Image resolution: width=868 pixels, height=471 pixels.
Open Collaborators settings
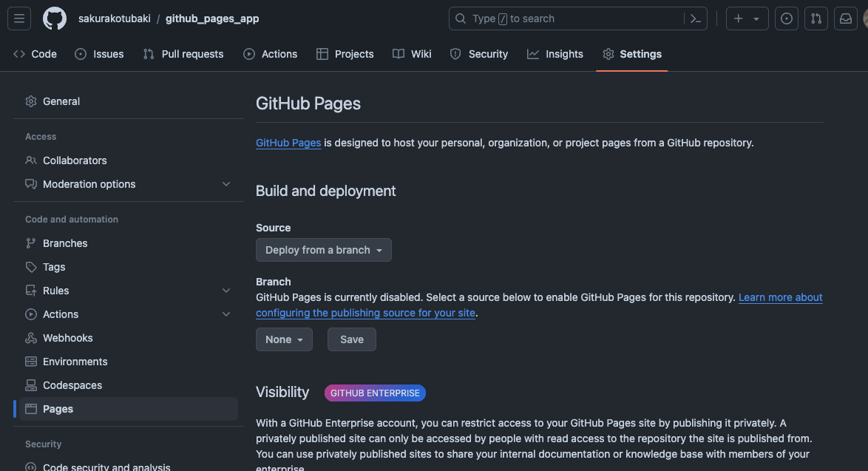point(129,160)
